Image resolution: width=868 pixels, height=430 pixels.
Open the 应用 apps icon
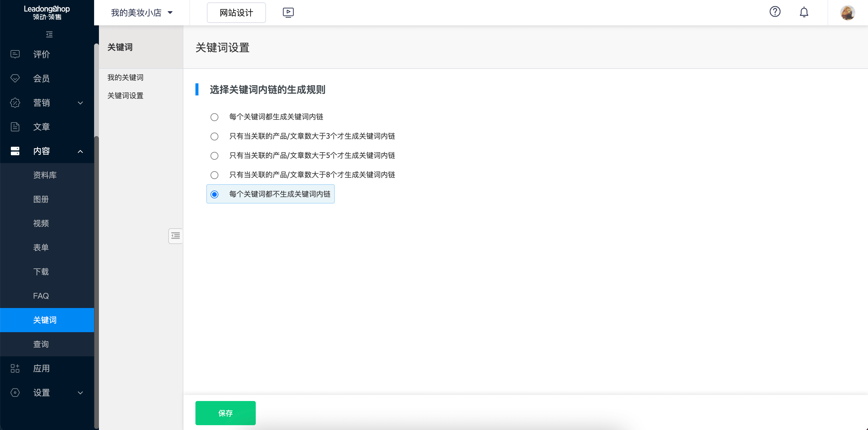coord(15,368)
